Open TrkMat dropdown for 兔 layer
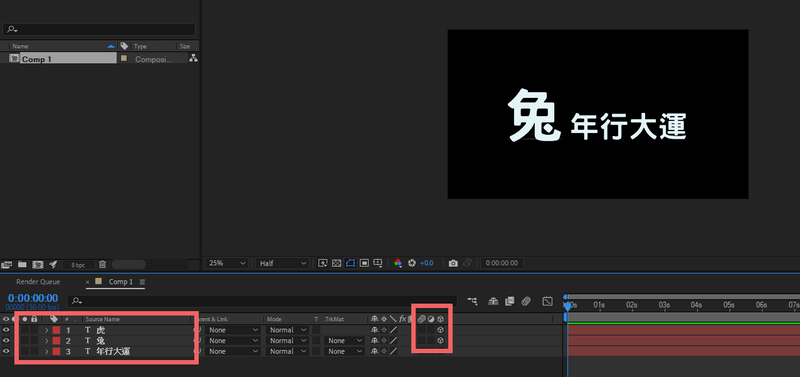800x377 pixels. pyautogui.click(x=343, y=341)
